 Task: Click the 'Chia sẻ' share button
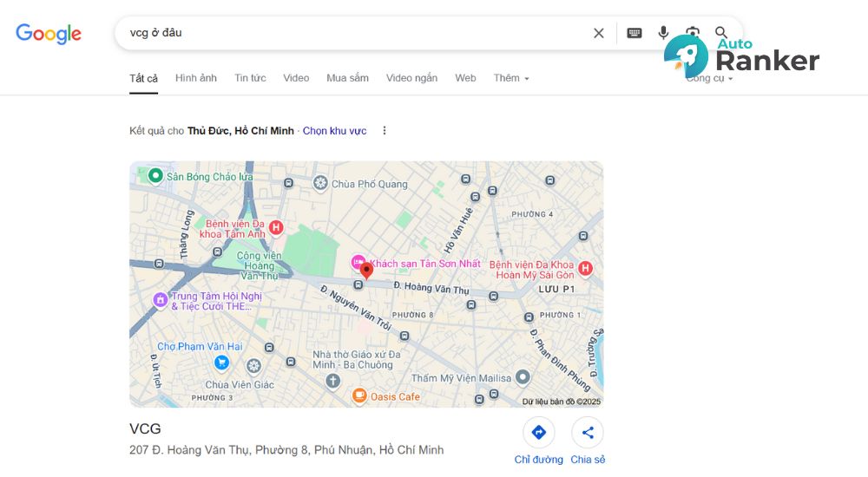[588, 441]
